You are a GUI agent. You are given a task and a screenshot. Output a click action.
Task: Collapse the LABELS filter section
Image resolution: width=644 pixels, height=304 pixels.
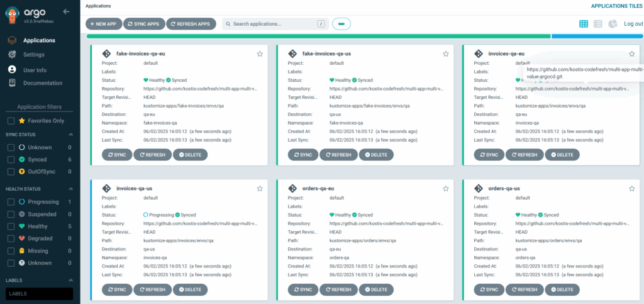pyautogui.click(x=70, y=280)
